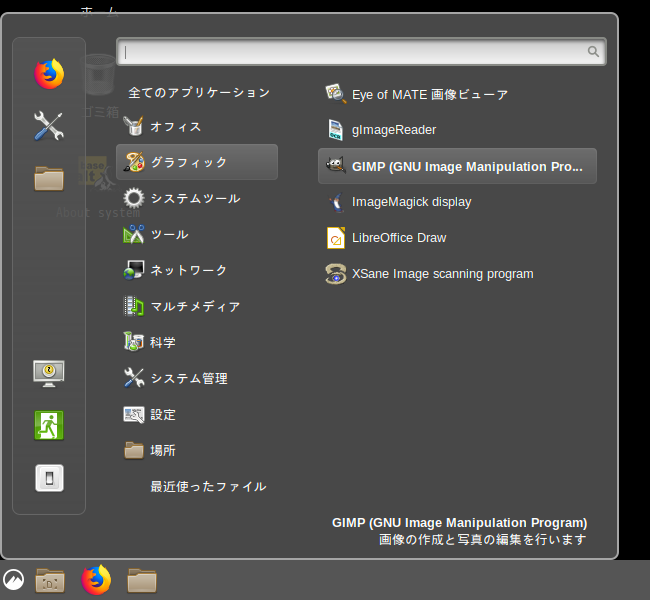Click the accessories scissors-ruler icon
The width and height of the screenshot is (650, 600).
(x=133, y=234)
